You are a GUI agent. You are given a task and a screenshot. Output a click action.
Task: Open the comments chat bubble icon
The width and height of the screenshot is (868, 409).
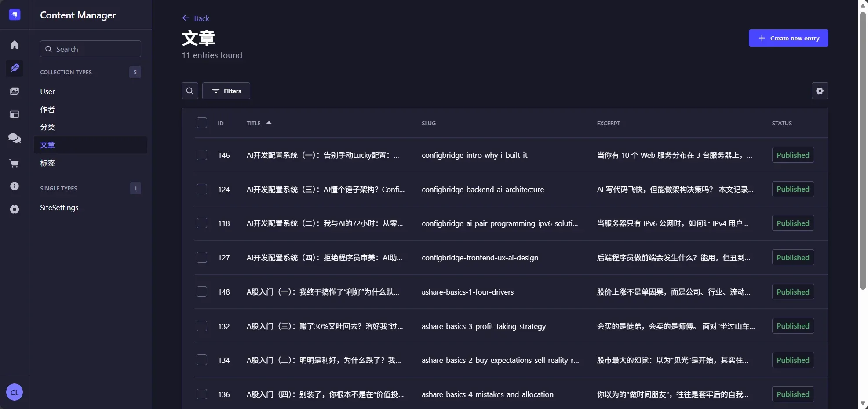pos(15,138)
